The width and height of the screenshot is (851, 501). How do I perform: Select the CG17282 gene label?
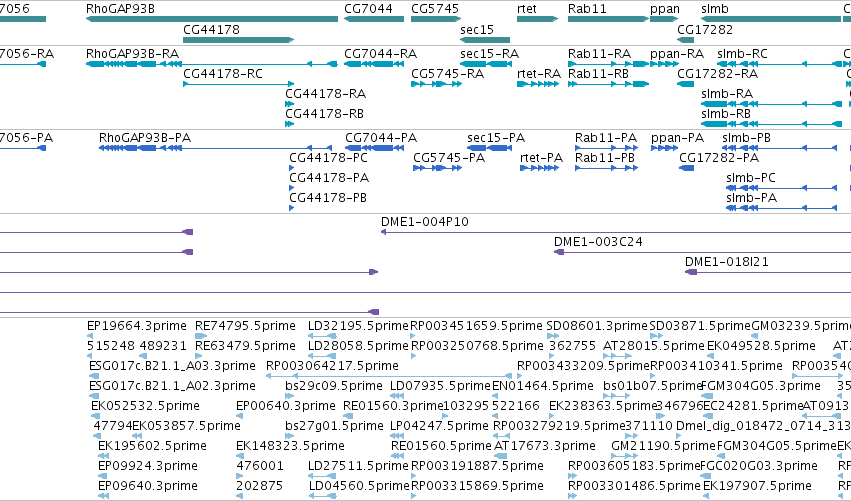click(x=704, y=30)
